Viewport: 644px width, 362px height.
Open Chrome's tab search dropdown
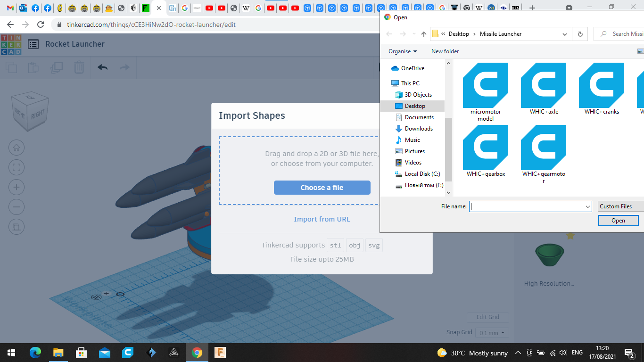pos(569,8)
